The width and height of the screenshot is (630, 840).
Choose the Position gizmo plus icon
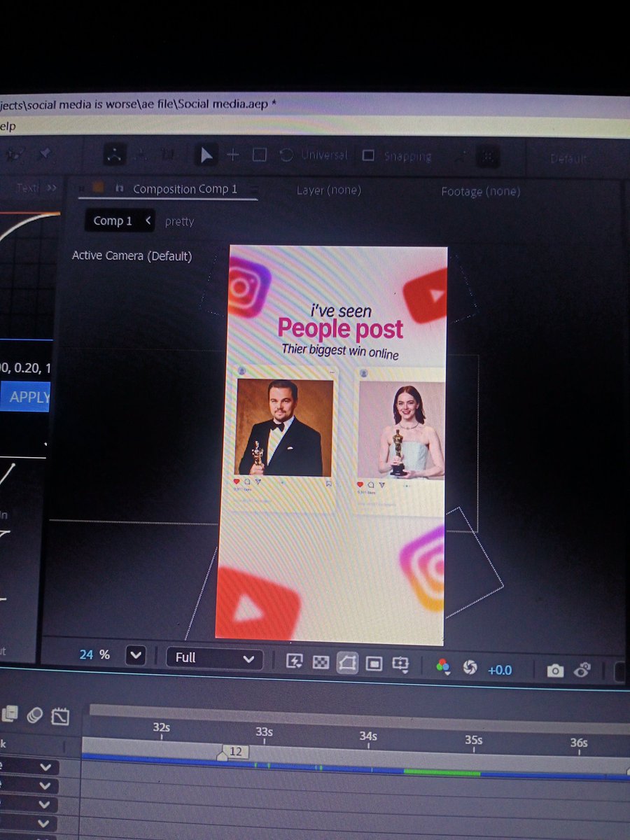coord(233,155)
